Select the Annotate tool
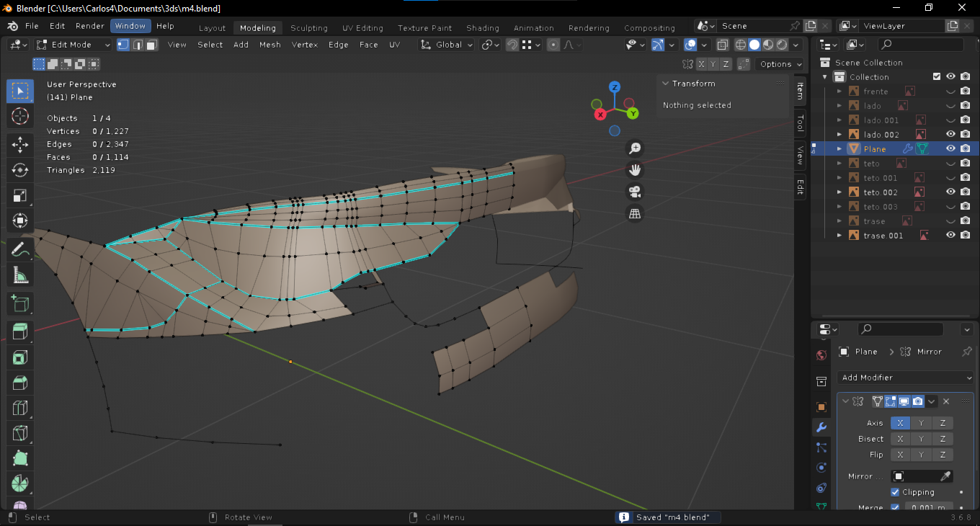Viewport: 980px width, 526px height. pos(20,250)
